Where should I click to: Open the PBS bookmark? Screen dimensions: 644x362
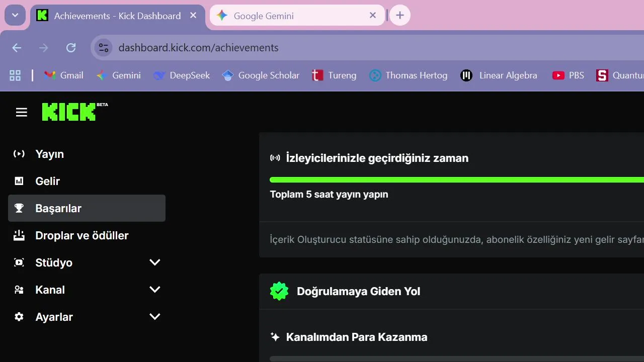pyautogui.click(x=568, y=75)
